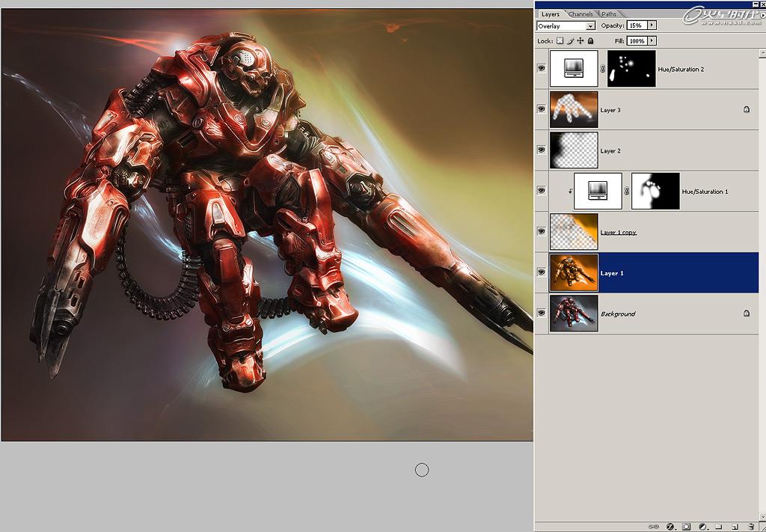Click the Opacity 15% input field

[x=637, y=25]
